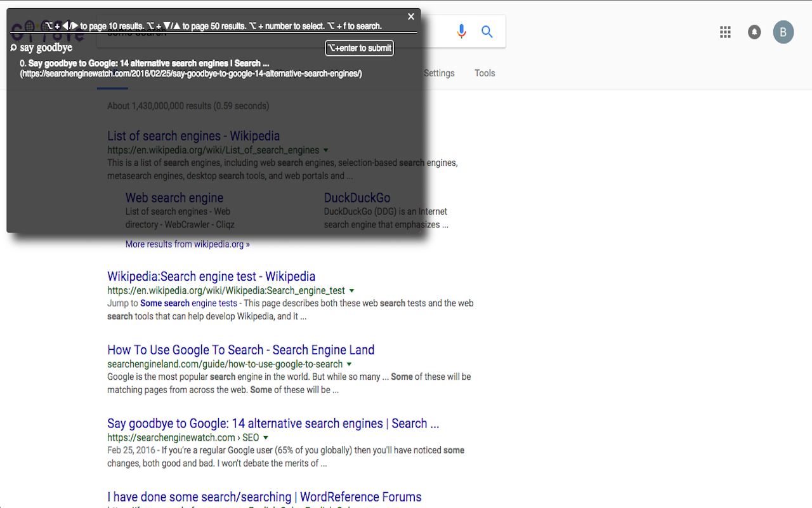Open the Tools tab

(485, 73)
